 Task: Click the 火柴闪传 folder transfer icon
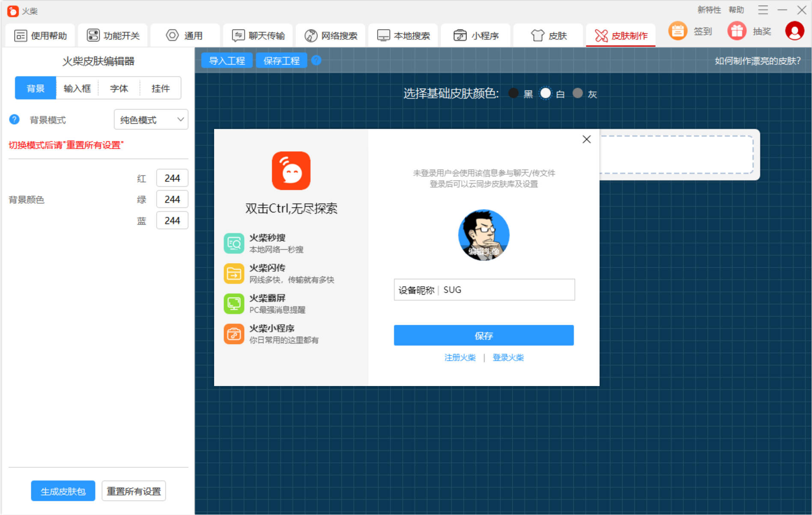click(x=234, y=273)
